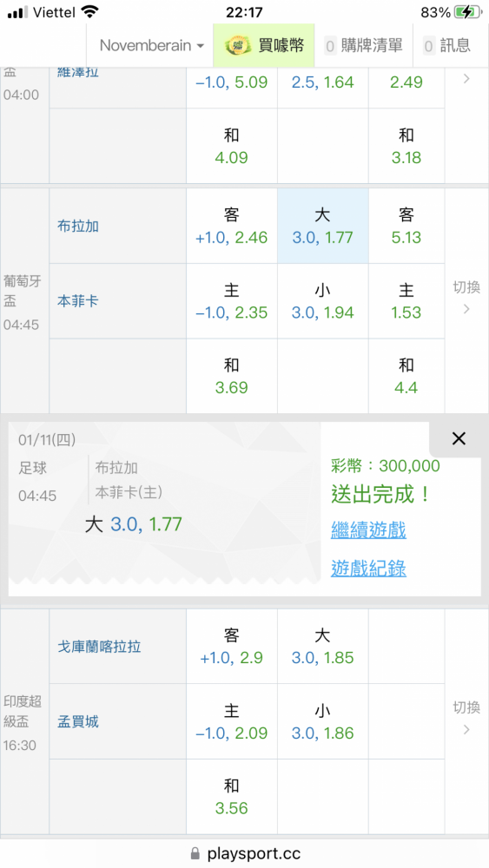Expand 切換 for the 葡萄牙盃 match
Screen dimensions: 489x868
pyautogui.click(x=466, y=298)
